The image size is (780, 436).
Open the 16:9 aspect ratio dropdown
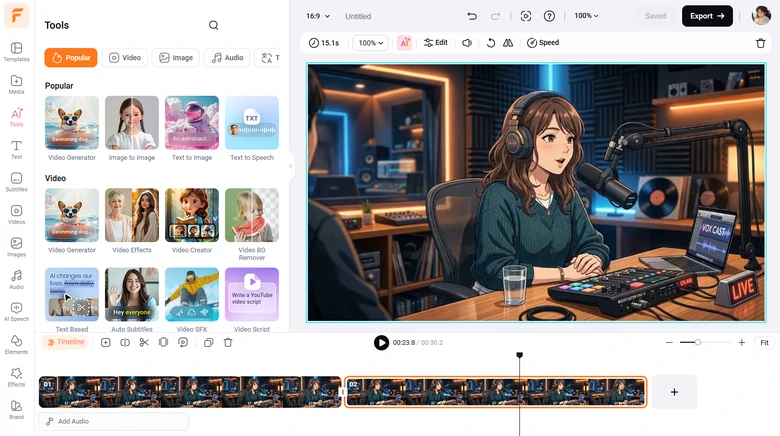coord(318,16)
